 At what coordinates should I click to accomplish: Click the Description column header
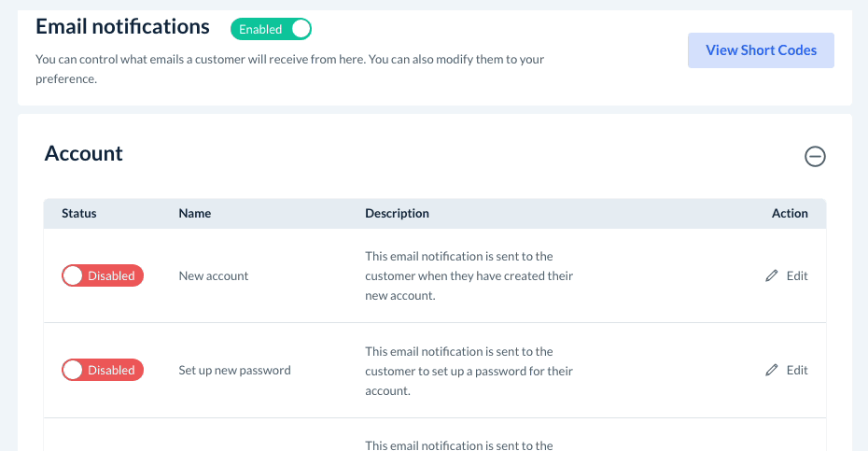[397, 214]
